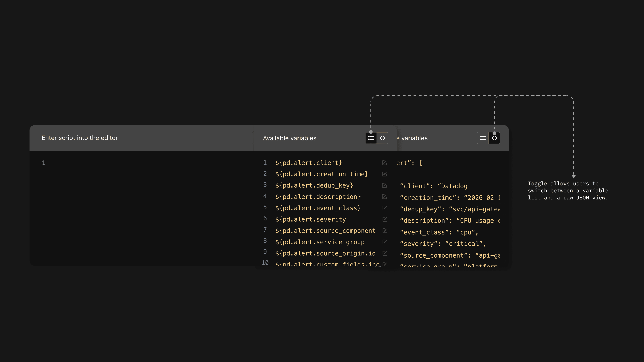Click the Enter script into the editor header
644x362 pixels.
tap(80, 138)
